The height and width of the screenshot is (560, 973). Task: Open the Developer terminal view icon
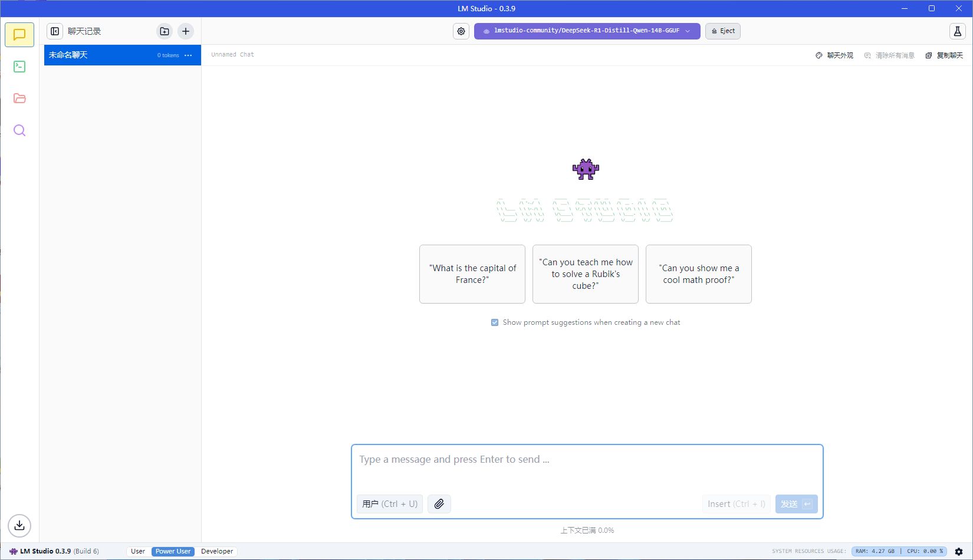19,67
